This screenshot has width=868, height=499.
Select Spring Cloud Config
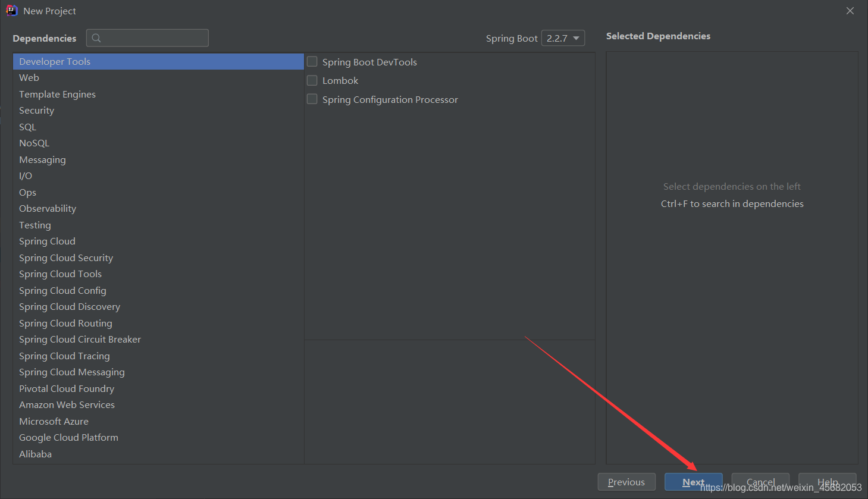(158, 290)
